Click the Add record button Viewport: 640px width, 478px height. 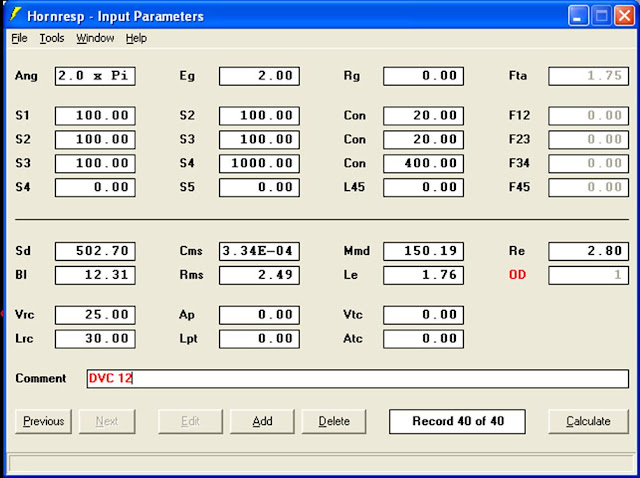coord(262,421)
